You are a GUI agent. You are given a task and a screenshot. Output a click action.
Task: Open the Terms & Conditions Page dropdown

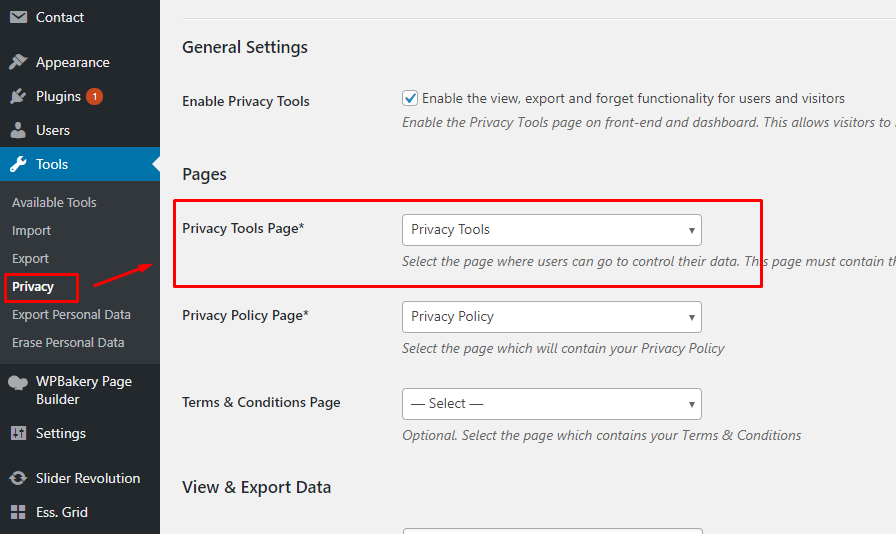(551, 403)
